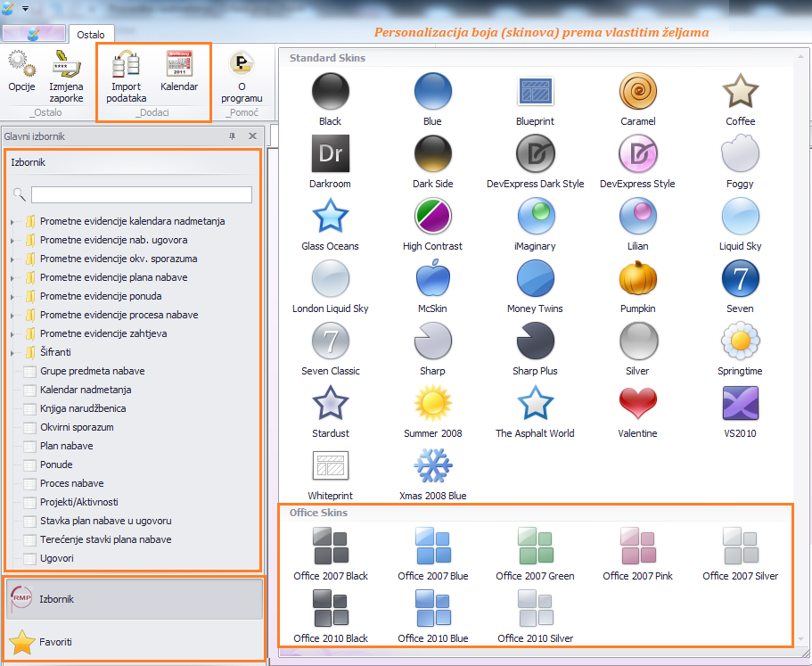The height and width of the screenshot is (666, 812).
Task: Open Terećenje stavki plana nabave
Action: tap(106, 539)
